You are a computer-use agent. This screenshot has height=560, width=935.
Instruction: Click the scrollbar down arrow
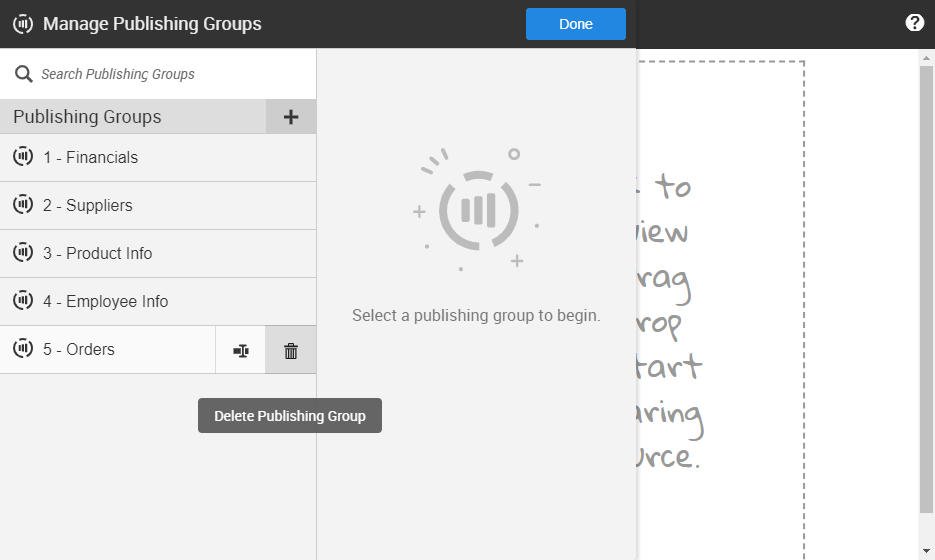click(x=926, y=552)
